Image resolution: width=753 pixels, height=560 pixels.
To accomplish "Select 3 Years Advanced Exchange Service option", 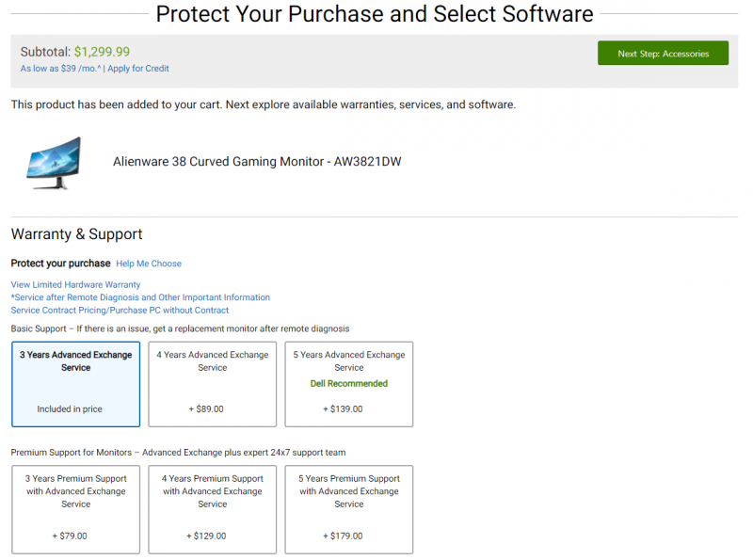I will [76, 384].
